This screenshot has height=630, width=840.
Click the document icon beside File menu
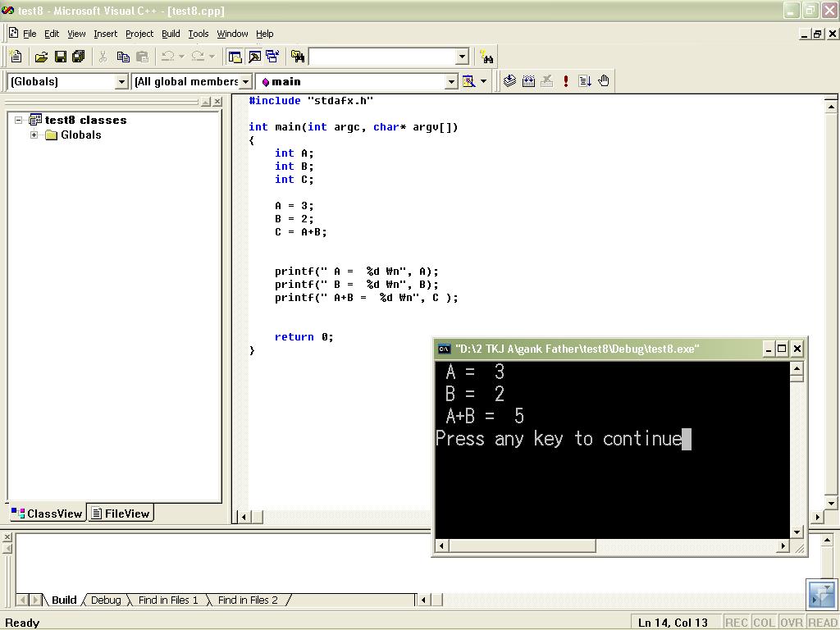click(x=14, y=33)
